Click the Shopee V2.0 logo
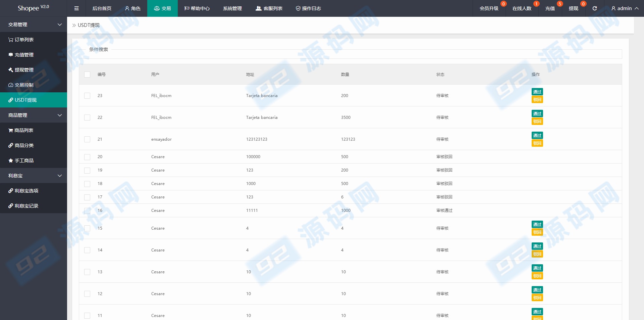Screen dimensions: 644x320 pyautogui.click(x=34, y=8)
